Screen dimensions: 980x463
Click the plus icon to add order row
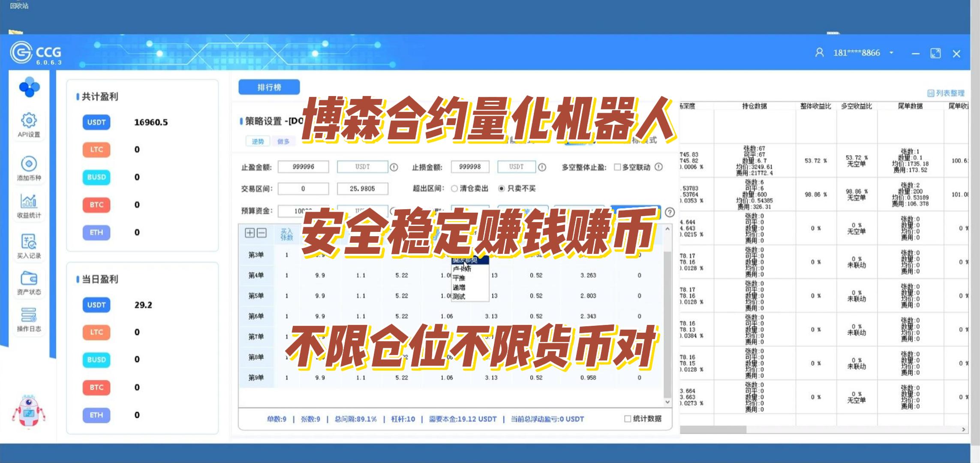pyautogui.click(x=250, y=233)
